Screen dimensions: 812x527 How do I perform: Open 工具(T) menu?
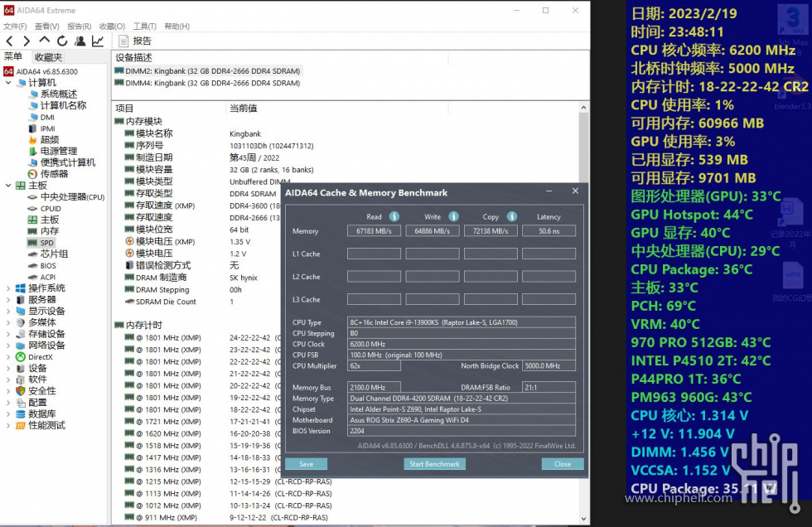click(x=144, y=26)
